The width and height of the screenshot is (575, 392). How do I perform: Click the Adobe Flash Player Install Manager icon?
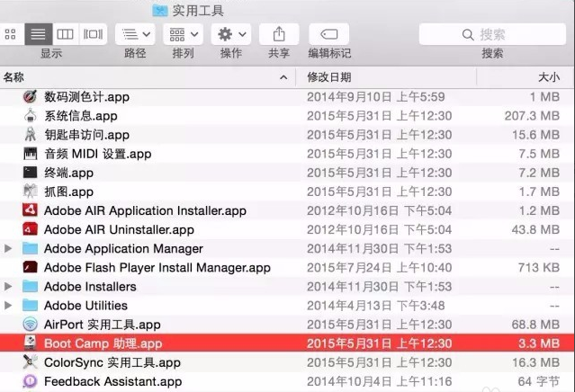pyautogui.click(x=30, y=267)
